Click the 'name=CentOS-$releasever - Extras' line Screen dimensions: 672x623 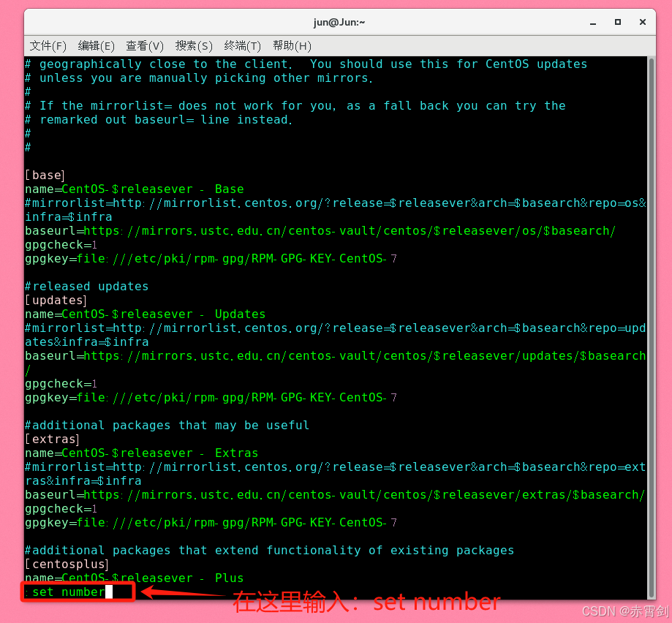[142, 453]
